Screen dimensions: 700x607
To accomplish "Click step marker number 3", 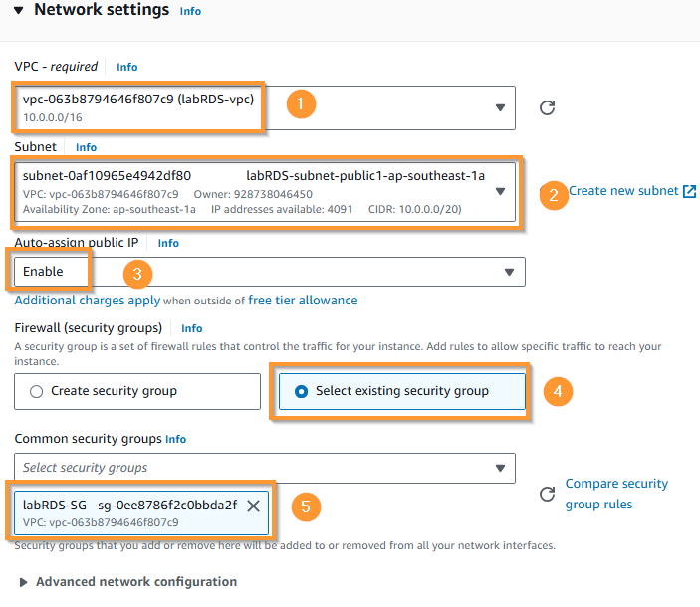I will [137, 272].
